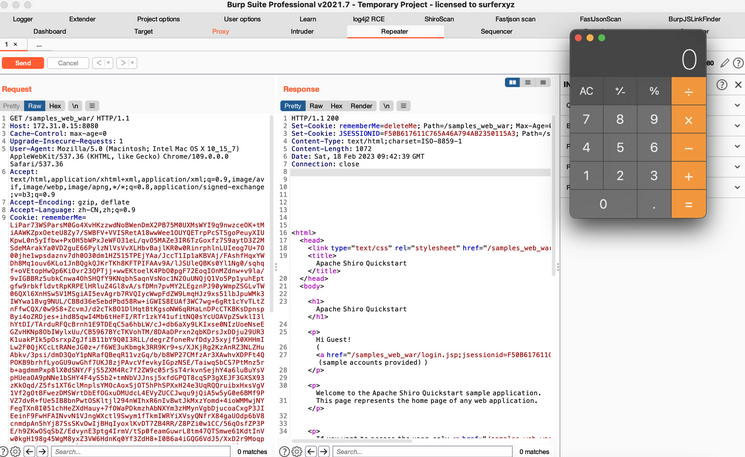The height and width of the screenshot is (457, 745).
Task: Open the Inspector panel help icon
Action: [x=722, y=85]
